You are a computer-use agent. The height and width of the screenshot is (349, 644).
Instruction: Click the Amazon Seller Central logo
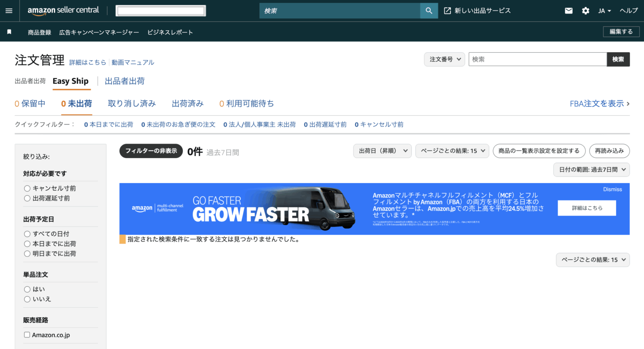pos(63,10)
